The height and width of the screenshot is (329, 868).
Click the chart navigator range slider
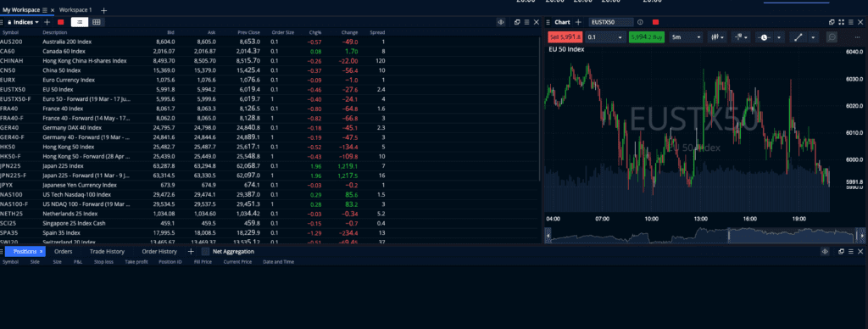(792, 236)
